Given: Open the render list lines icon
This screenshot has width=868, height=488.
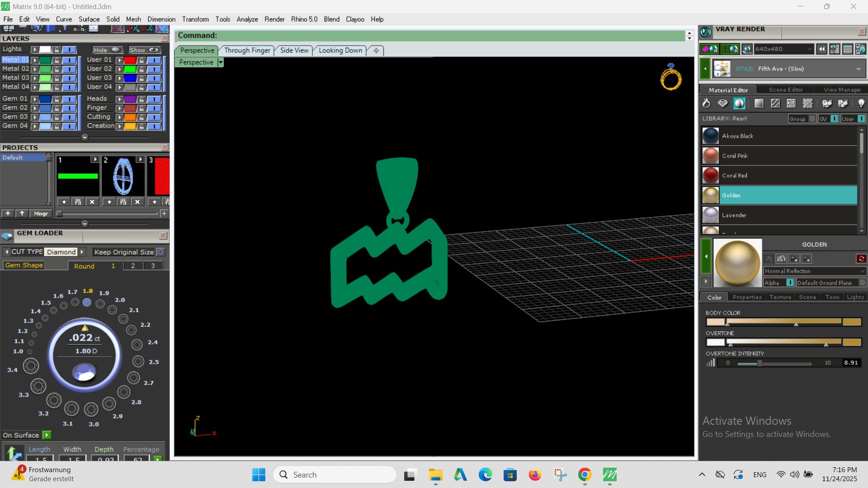Looking at the screenshot, I should coord(848,49).
